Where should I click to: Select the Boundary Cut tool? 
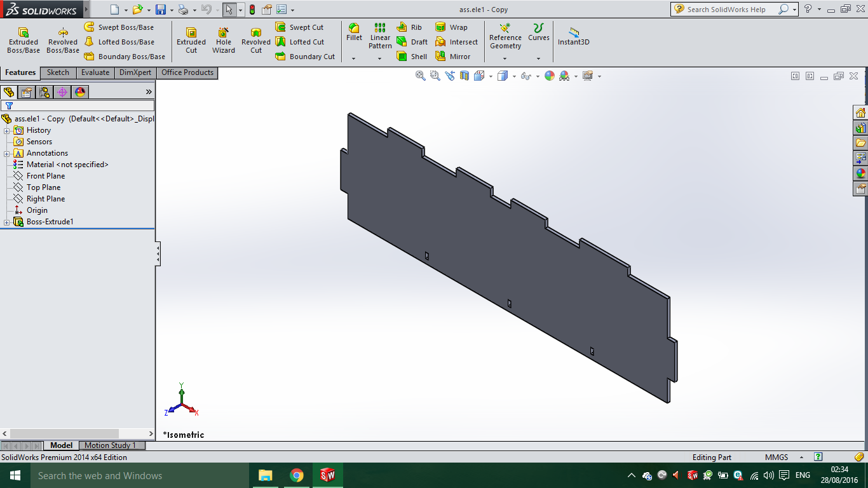click(305, 57)
